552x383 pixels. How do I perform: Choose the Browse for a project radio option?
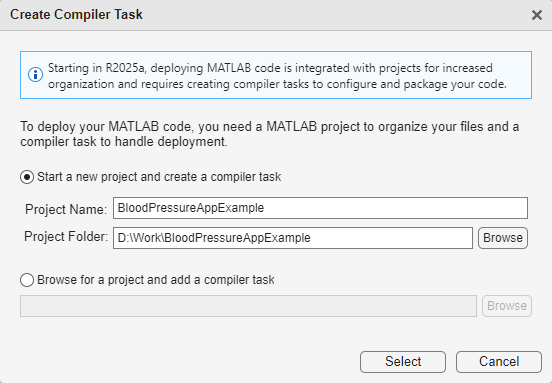pos(27,280)
